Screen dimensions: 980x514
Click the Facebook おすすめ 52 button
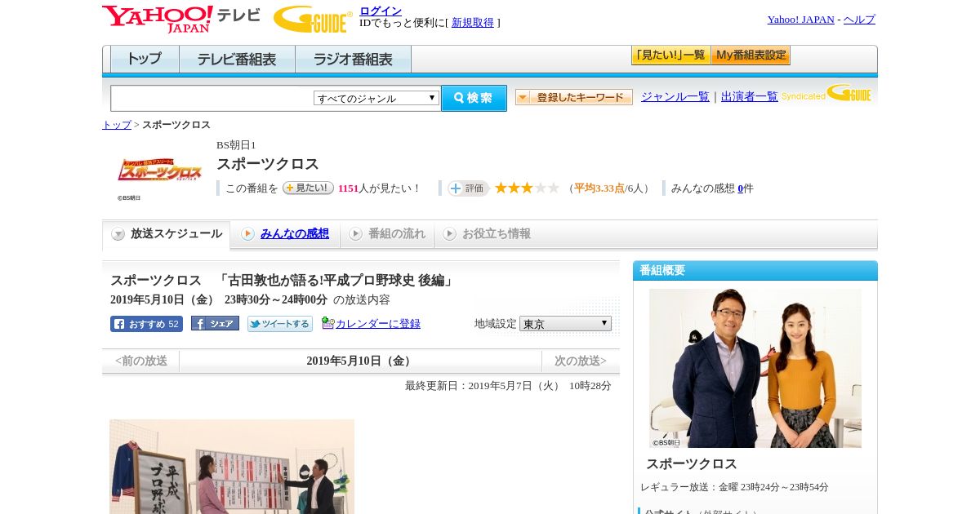click(x=146, y=324)
